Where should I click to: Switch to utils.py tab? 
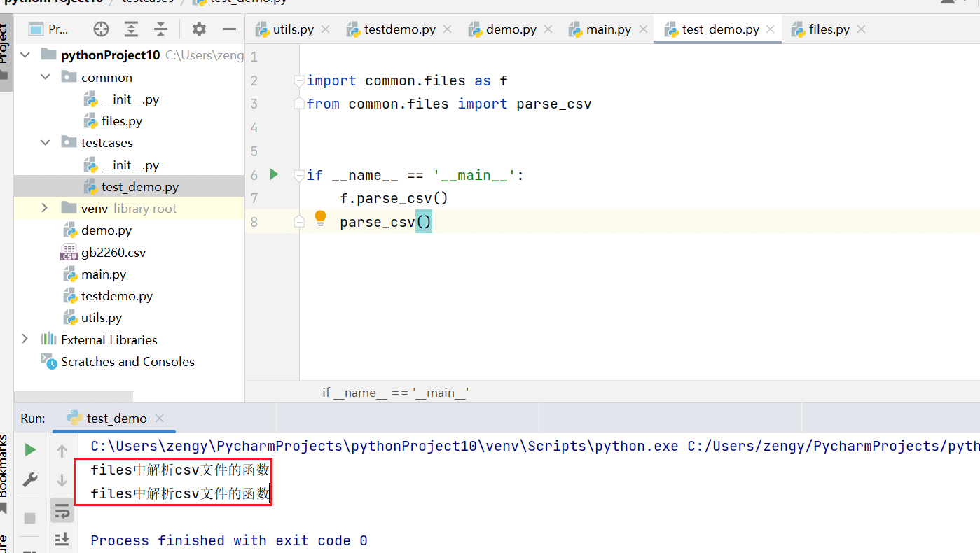click(x=292, y=29)
